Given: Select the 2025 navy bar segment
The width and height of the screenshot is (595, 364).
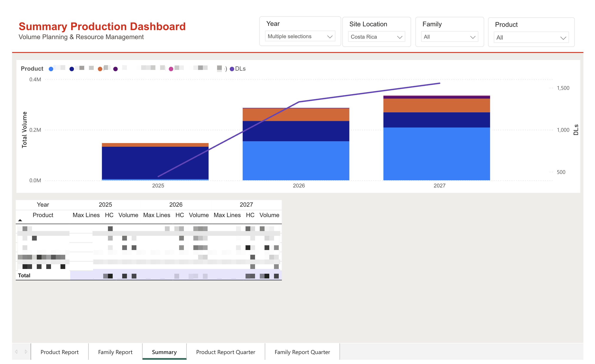Looking at the screenshot, I should 155,163.
